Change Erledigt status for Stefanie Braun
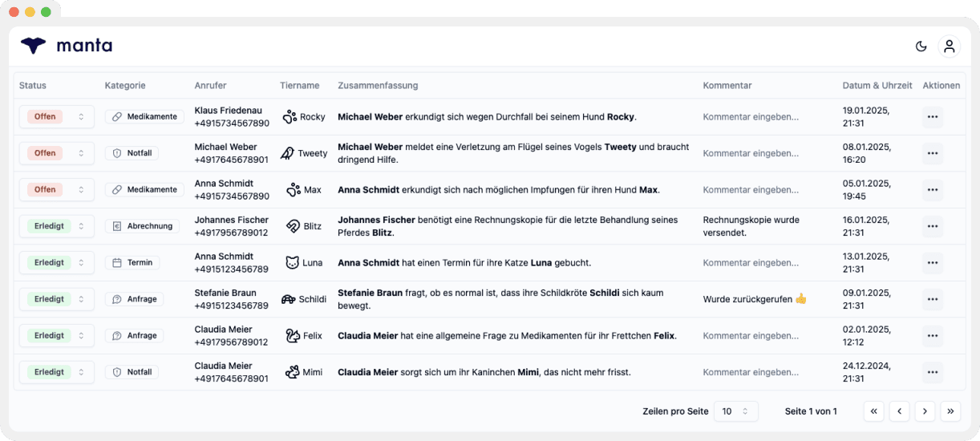 pyautogui.click(x=57, y=300)
